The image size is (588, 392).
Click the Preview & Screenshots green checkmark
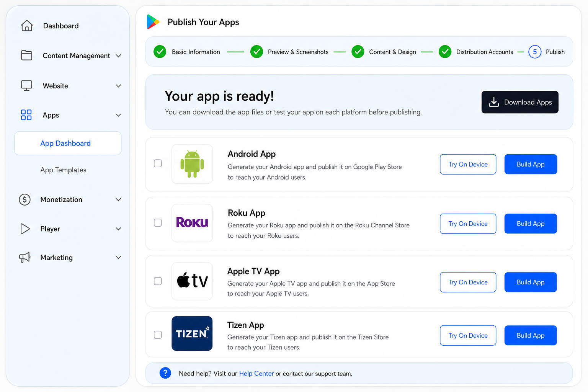click(x=256, y=52)
